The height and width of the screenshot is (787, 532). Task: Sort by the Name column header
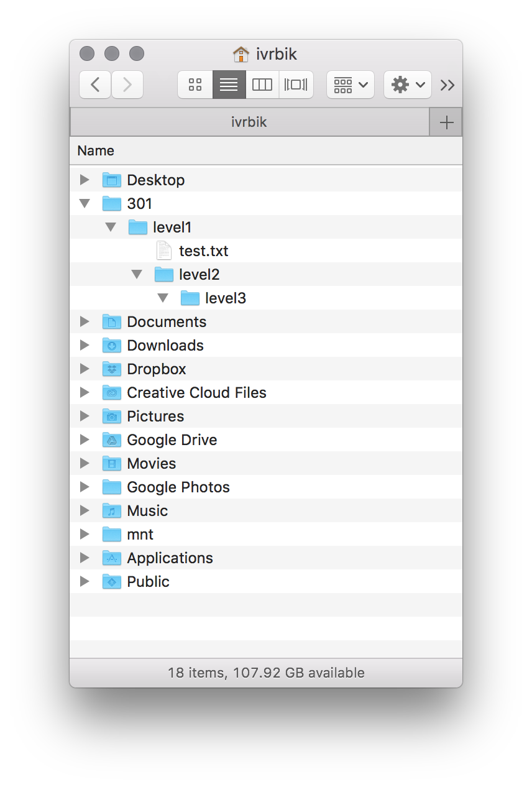tap(96, 150)
